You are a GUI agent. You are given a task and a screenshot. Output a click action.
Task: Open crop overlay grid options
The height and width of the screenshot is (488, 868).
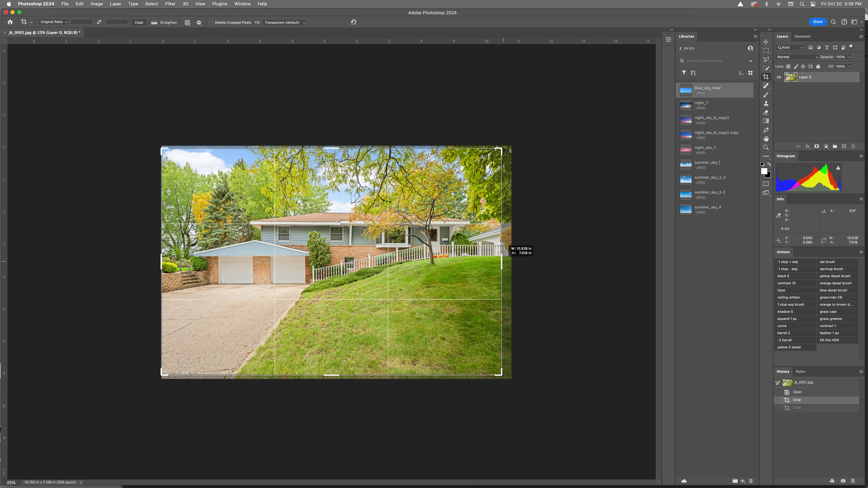pyautogui.click(x=187, y=23)
